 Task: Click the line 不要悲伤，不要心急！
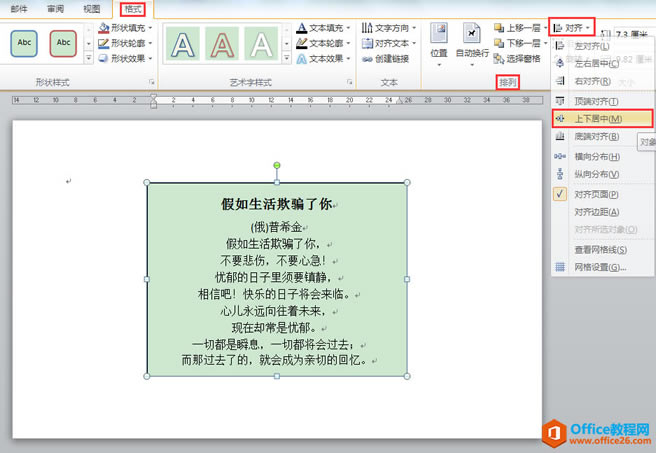coord(273,260)
